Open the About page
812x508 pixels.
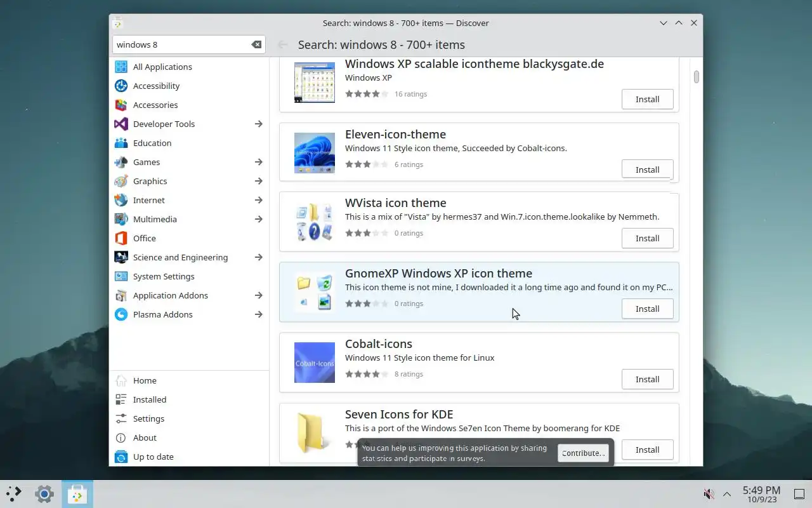pyautogui.click(x=189, y=438)
